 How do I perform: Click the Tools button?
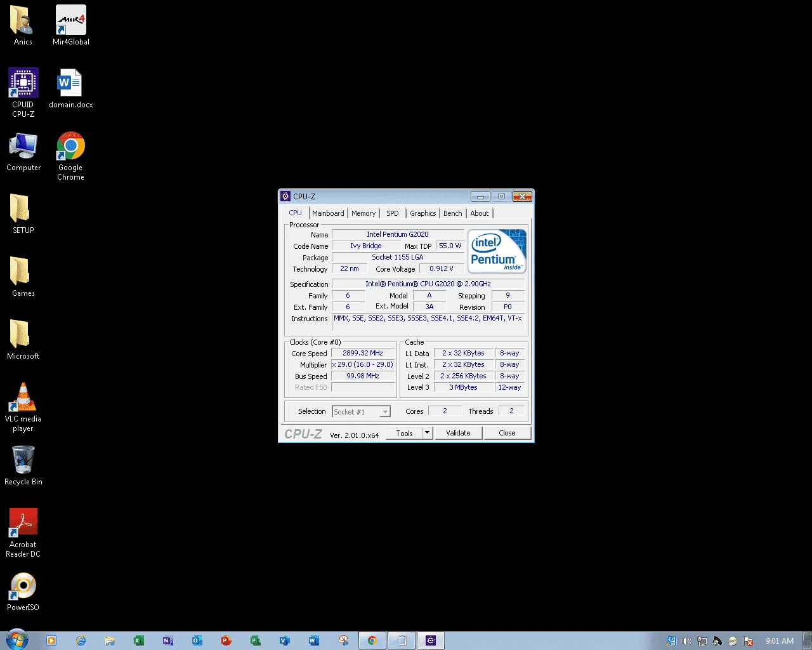pos(404,433)
